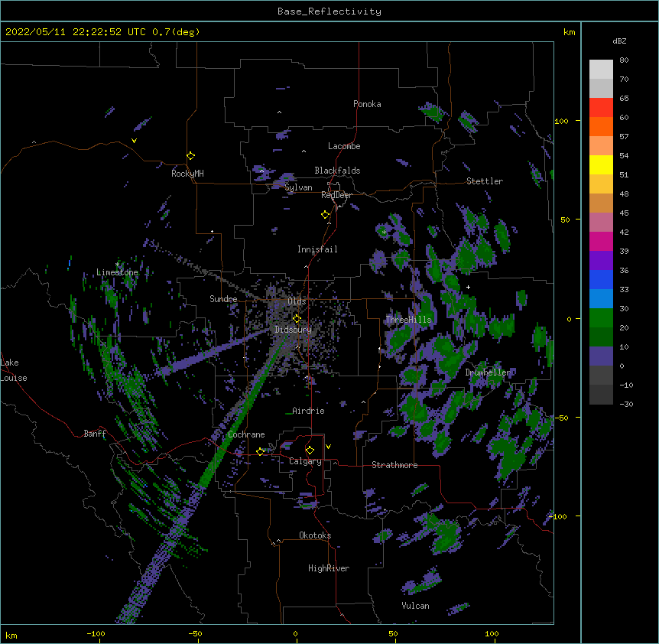
Task: Click the Stettler city label
Action: (x=484, y=181)
